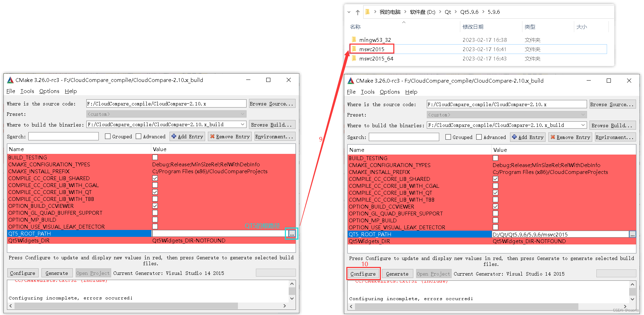Open Tools menu in left CMake window
The width and height of the screenshot is (644, 315).
pyautogui.click(x=27, y=91)
